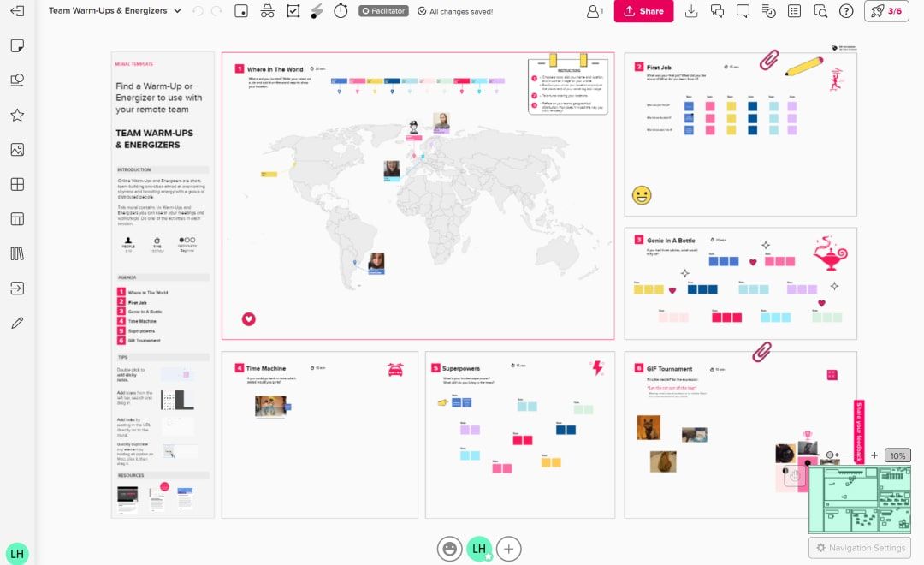Select the sticky note tool in sidebar
Viewport: 924px width, 565px height.
pos(17,46)
